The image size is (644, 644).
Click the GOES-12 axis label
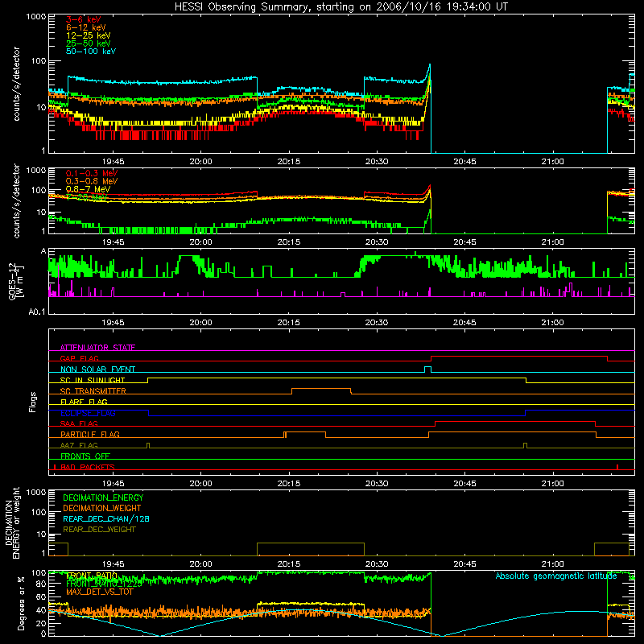coord(15,281)
